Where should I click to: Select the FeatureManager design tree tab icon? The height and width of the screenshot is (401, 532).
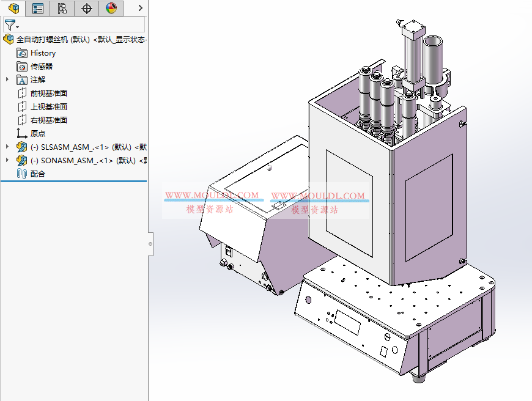click(x=13, y=8)
